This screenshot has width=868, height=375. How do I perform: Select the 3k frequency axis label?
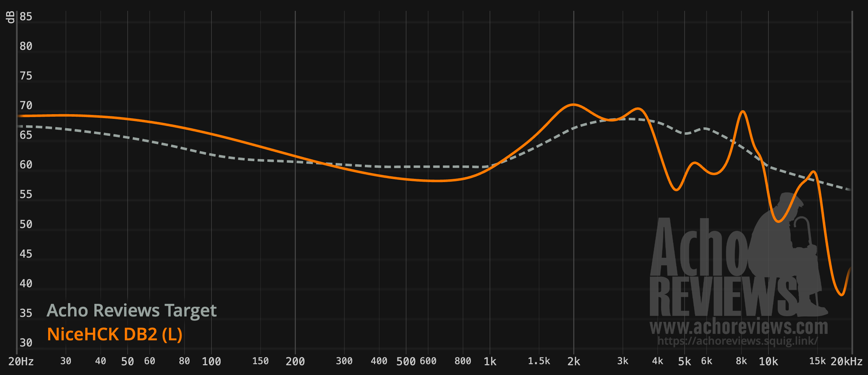(623, 361)
